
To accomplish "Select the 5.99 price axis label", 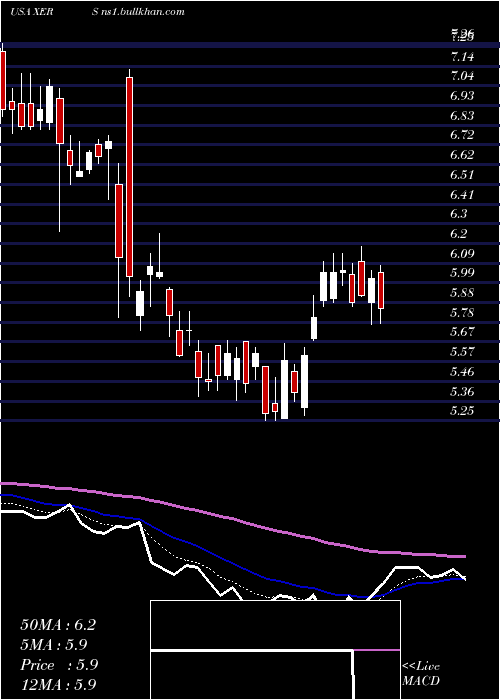I will 462,273.
